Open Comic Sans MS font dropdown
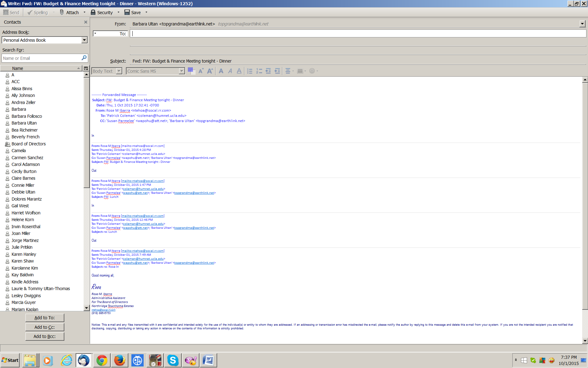This screenshot has height=368, width=588. [182, 71]
